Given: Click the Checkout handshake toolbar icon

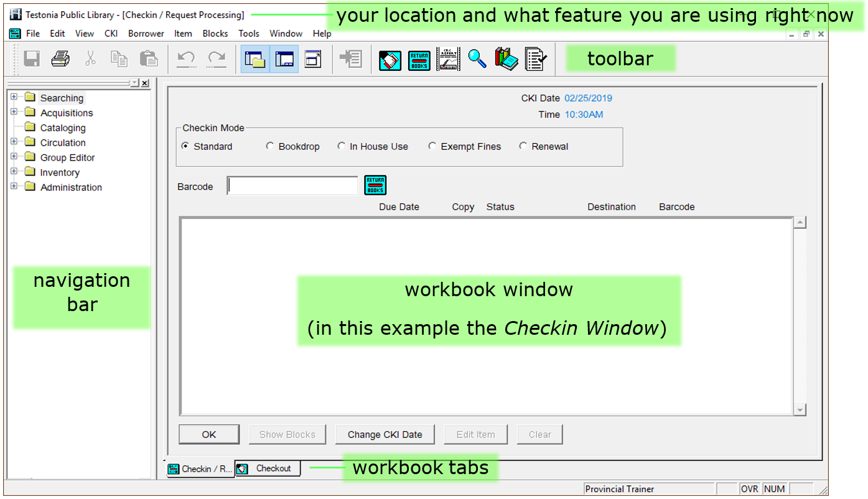Looking at the screenshot, I should pos(390,60).
